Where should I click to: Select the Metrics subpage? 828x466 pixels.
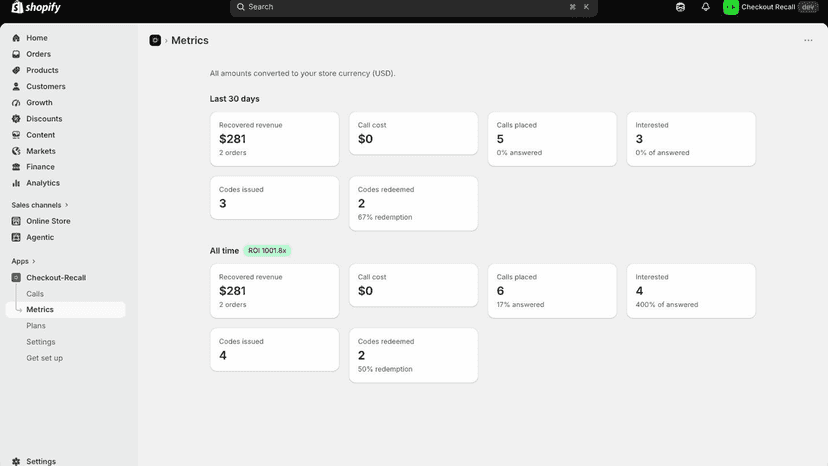65,310
